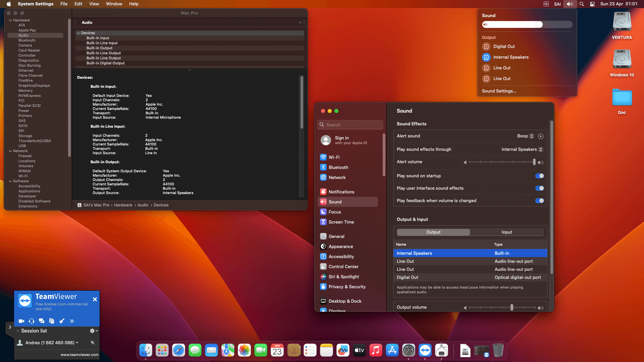This screenshot has height=362, width=644.
Task: Switch to the Input tab
Action: coord(506,232)
